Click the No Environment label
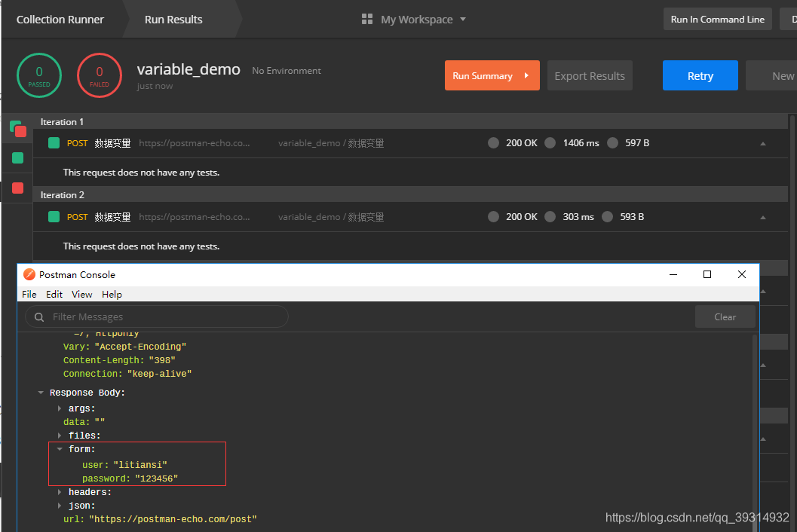797x532 pixels. pyautogui.click(x=287, y=71)
